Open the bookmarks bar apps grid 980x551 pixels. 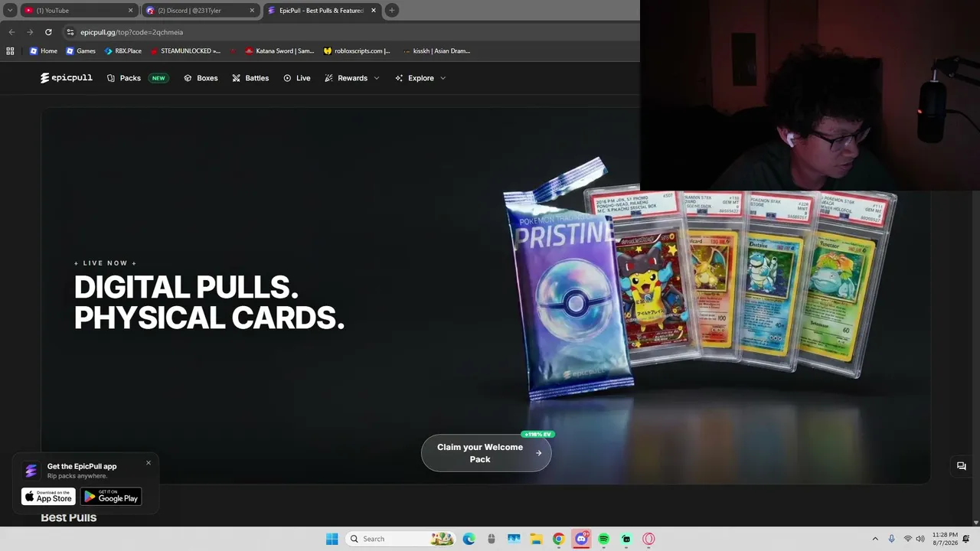click(x=10, y=51)
